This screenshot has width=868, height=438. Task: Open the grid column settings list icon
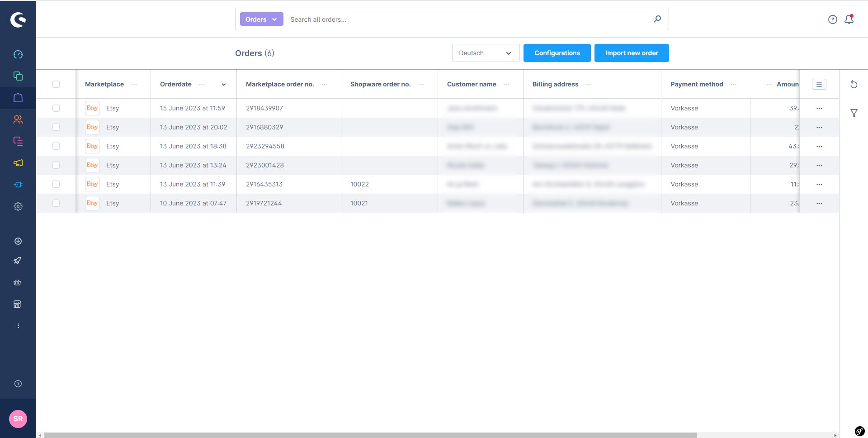819,84
